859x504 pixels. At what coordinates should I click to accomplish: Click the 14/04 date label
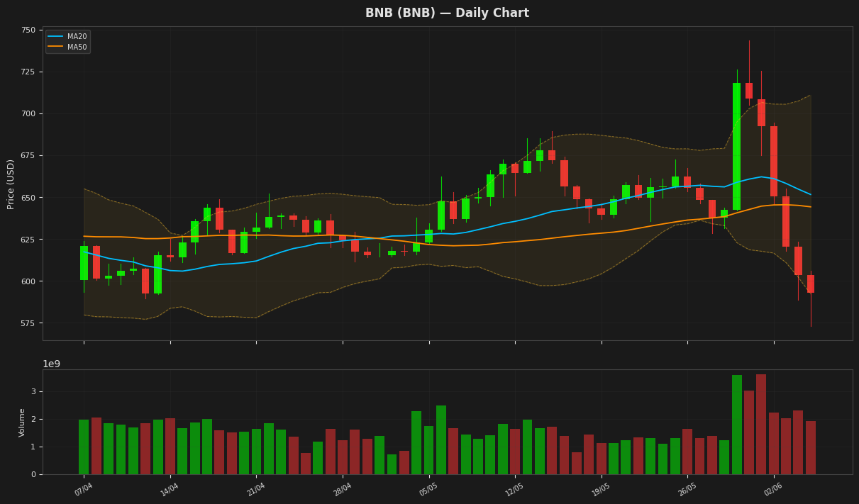(x=169, y=489)
